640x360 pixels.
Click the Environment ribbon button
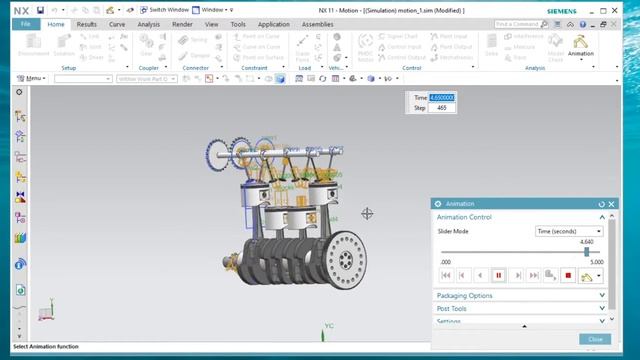click(33, 45)
